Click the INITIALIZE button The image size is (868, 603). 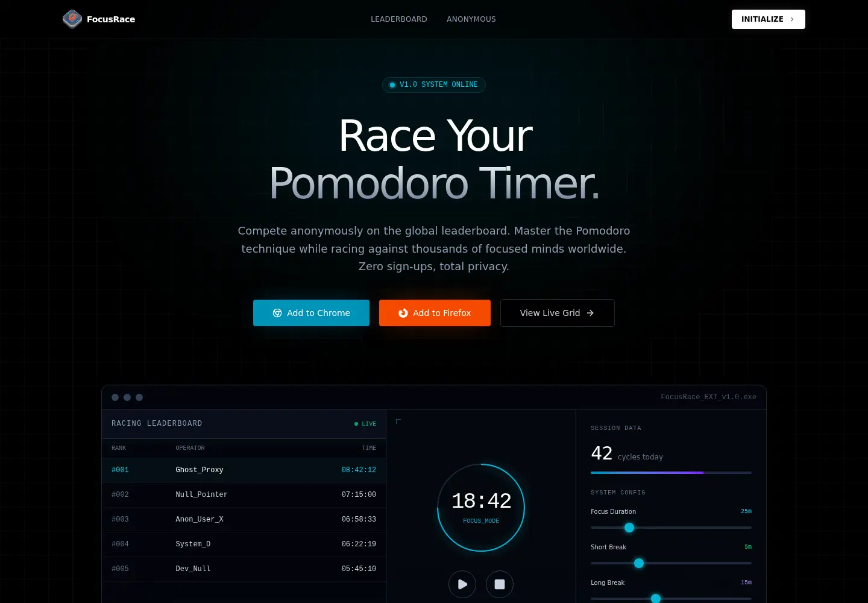[768, 19]
